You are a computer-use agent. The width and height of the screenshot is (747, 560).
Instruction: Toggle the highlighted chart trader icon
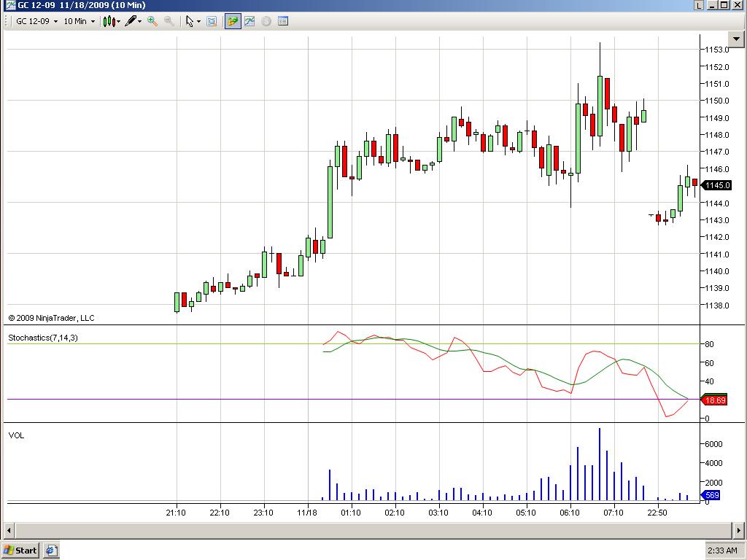coord(233,21)
